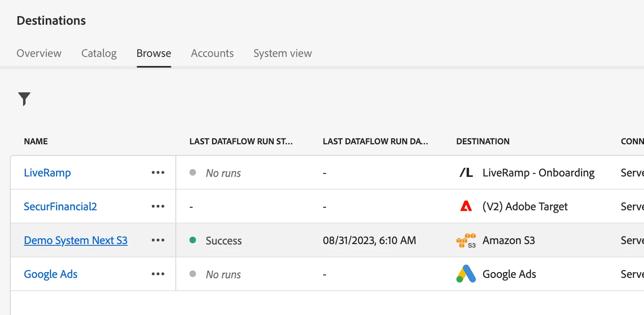Open the LiveRamp destination link
Screen dimensions: 644x315
[47, 173]
